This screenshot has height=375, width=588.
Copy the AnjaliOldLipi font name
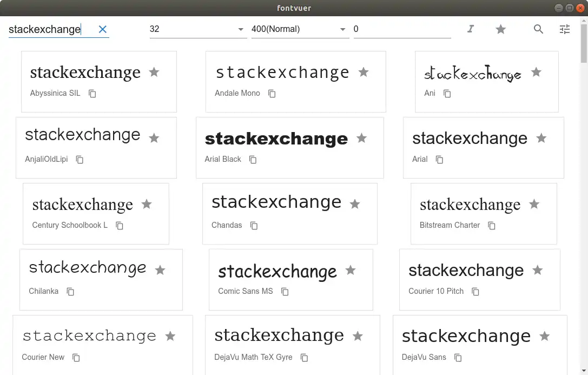[80, 160]
